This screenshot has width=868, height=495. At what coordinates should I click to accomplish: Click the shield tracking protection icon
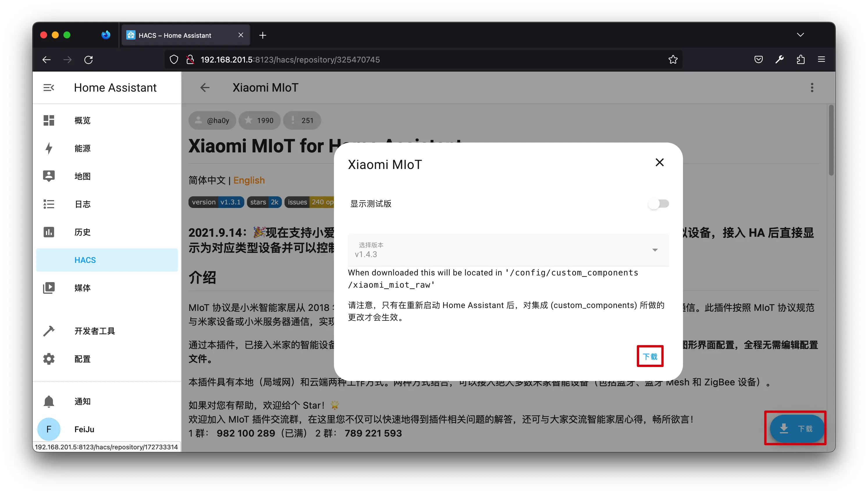174,60
